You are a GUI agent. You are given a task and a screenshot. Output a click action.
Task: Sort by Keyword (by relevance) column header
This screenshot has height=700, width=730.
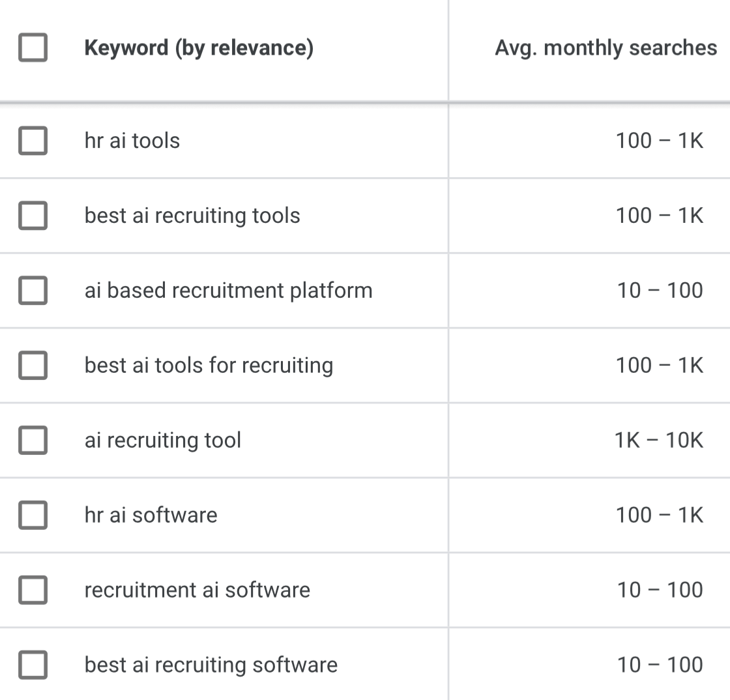tap(199, 48)
